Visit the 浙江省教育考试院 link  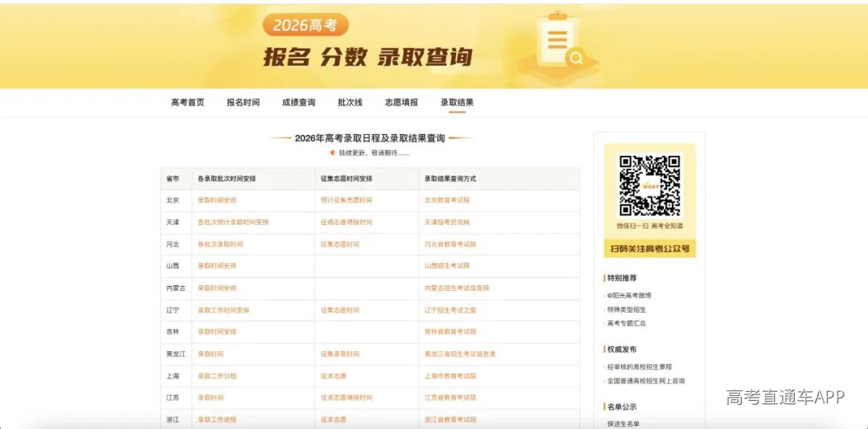tap(450, 419)
